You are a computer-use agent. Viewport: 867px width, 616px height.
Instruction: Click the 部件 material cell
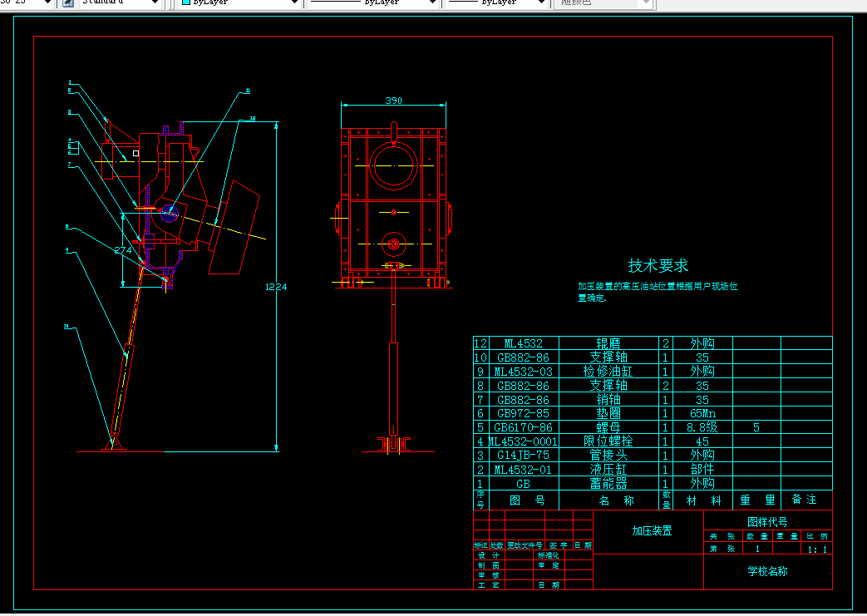702,470
